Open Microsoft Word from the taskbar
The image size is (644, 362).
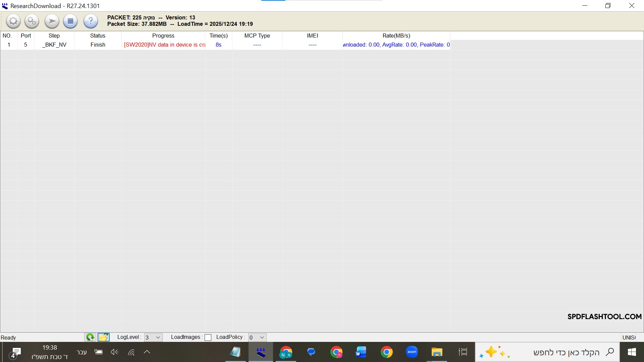361,352
